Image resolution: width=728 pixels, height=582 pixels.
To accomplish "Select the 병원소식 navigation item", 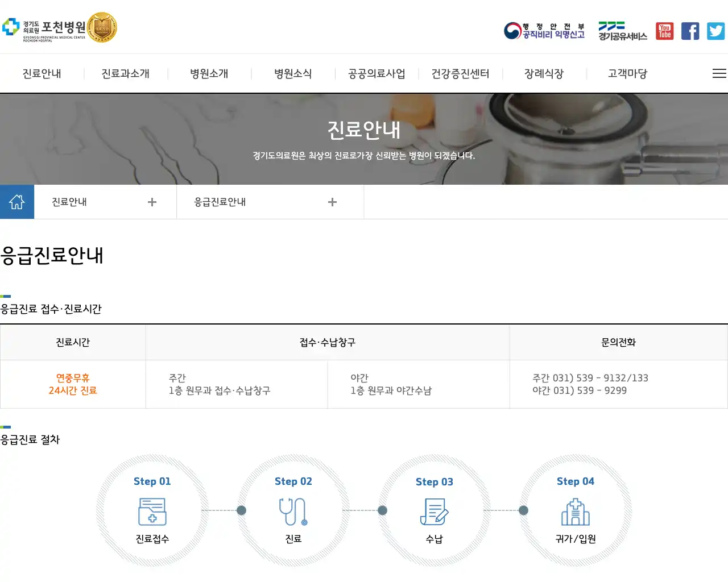I will [x=292, y=73].
